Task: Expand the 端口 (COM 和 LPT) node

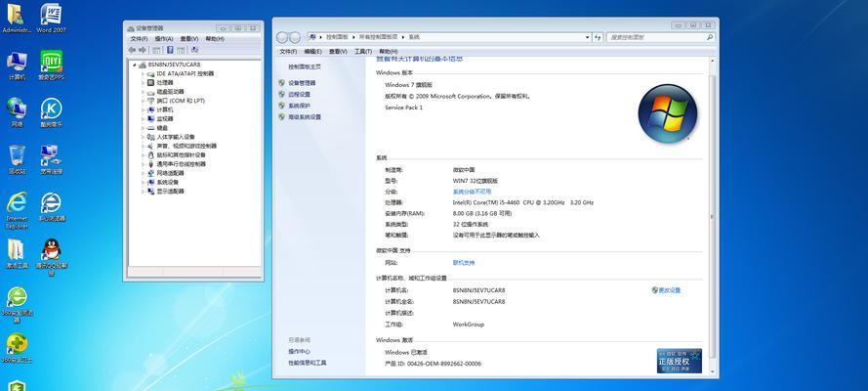Action: (x=143, y=101)
